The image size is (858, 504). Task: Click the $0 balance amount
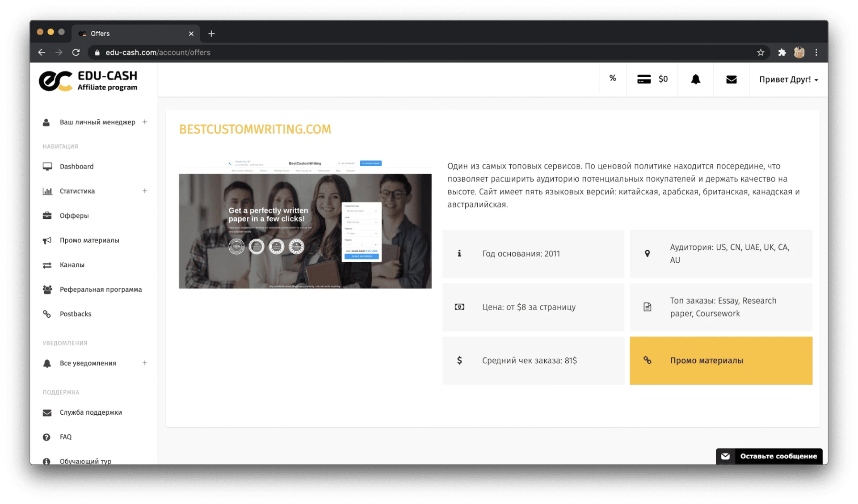click(x=663, y=79)
